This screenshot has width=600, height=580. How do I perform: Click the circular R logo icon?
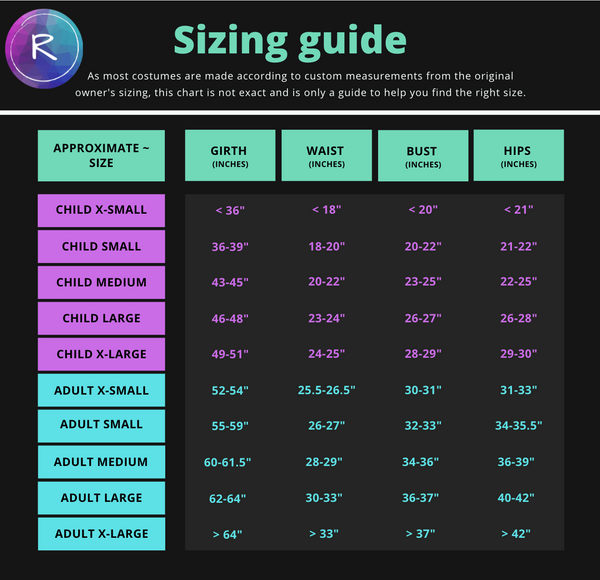(x=44, y=45)
